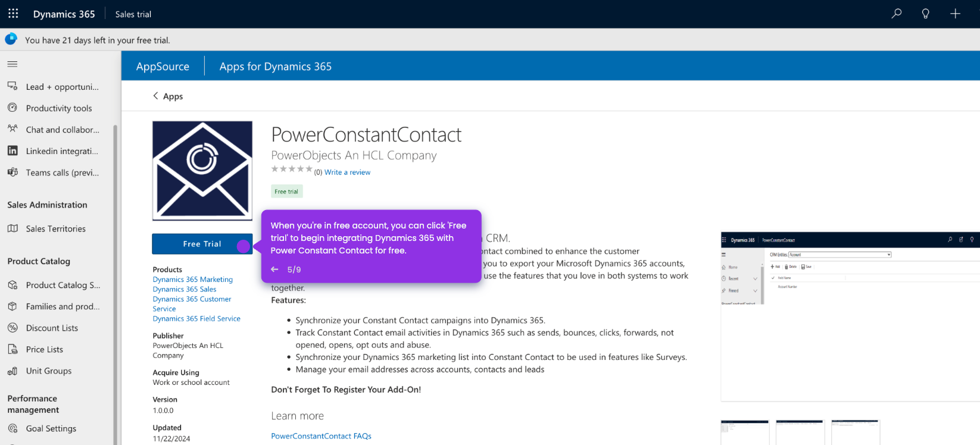Image resolution: width=980 pixels, height=445 pixels.
Task: Click the Productivity tools icon
Action: point(13,108)
